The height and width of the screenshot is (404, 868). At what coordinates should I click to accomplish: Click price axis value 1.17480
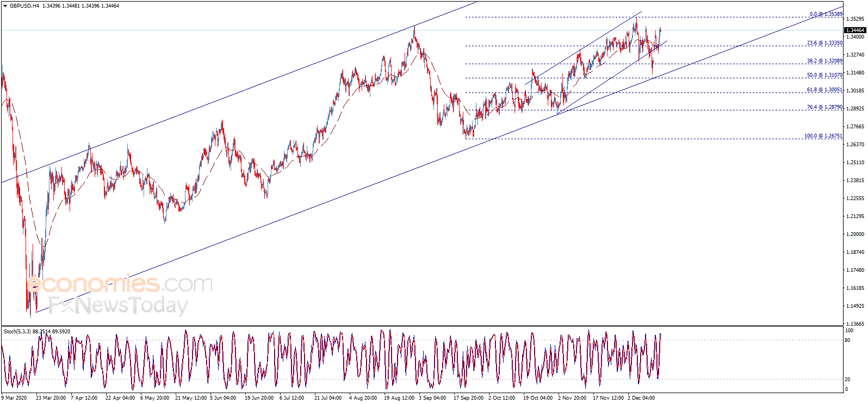point(854,270)
